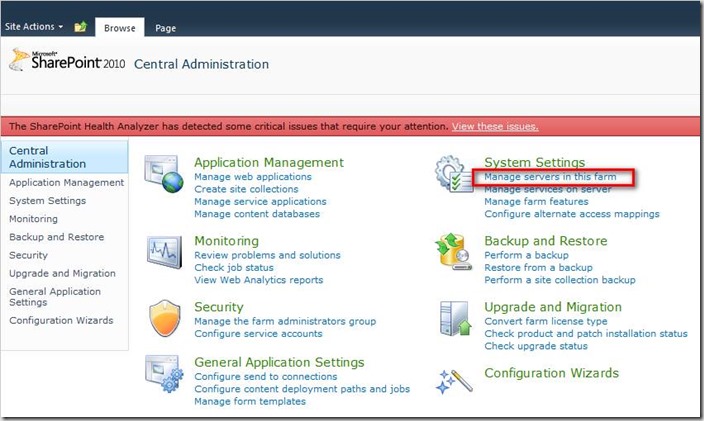Open Configure content deployment paths and jobs
The width and height of the screenshot is (704, 421).
[302, 389]
